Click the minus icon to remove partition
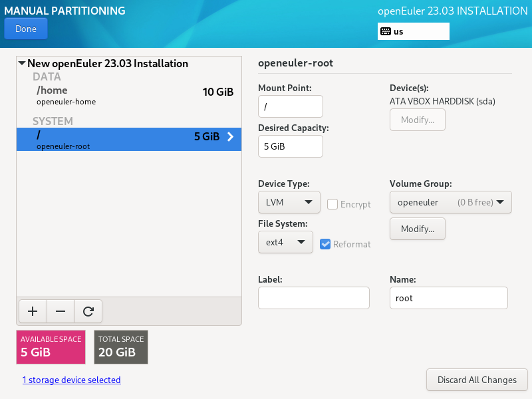The image size is (532, 399). 60,311
